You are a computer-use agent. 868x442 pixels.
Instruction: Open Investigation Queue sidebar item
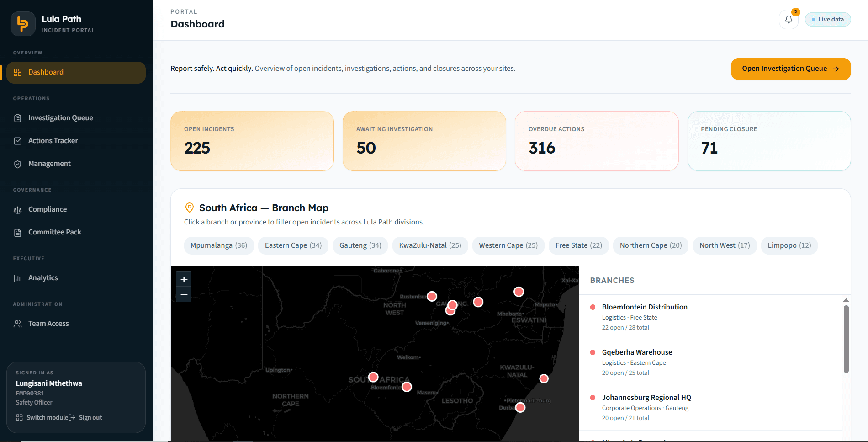tap(76, 118)
